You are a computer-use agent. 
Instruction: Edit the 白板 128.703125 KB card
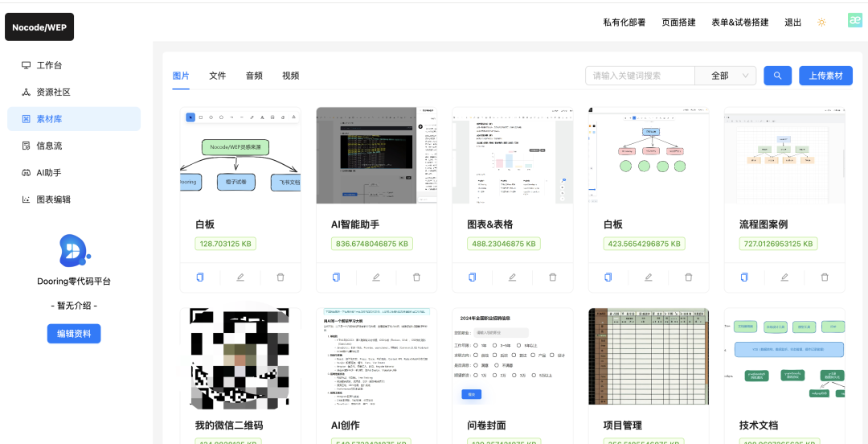[x=240, y=277]
